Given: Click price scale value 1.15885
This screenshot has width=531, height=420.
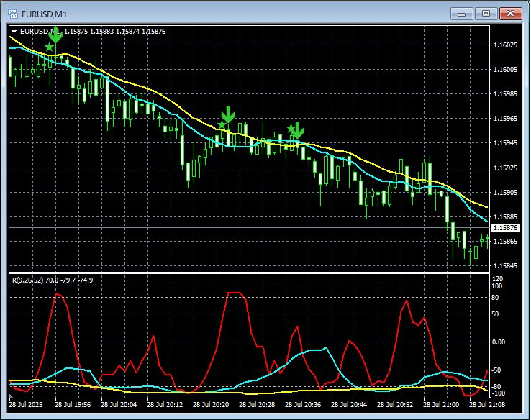Looking at the screenshot, I should tap(505, 217).
